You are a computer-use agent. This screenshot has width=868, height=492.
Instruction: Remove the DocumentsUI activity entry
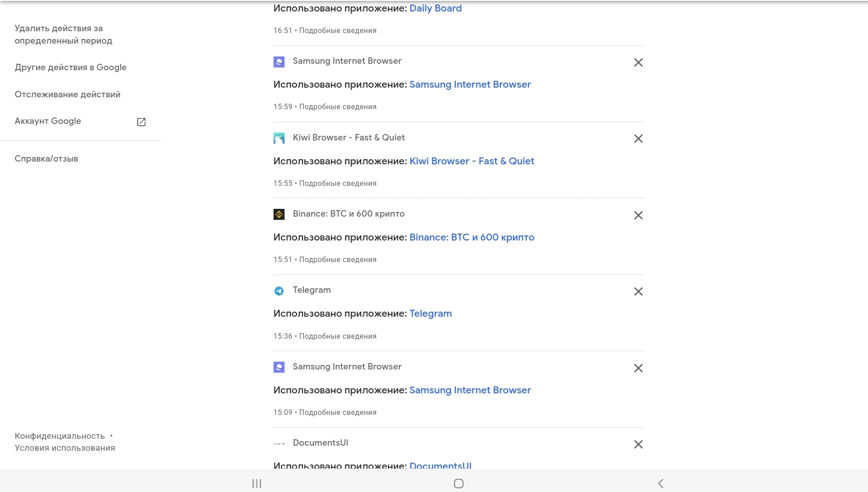point(638,444)
